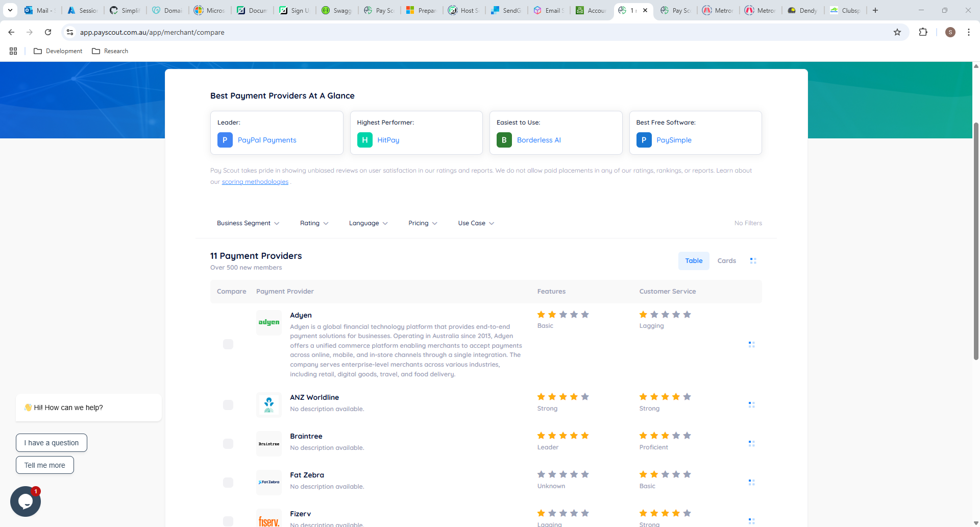Screen dimensions: 980x527
Task: Click the Borderless AI logo icon
Action: pyautogui.click(x=504, y=140)
